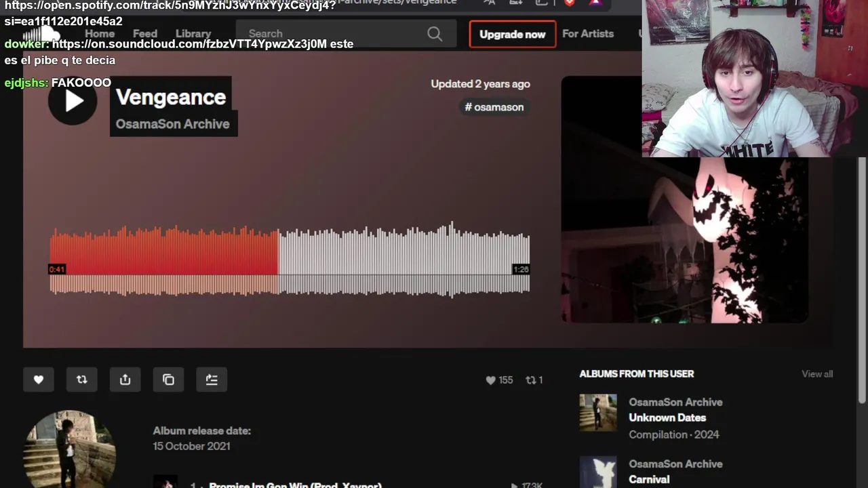The image size is (868, 488).
Task: Go to the For Artists page
Action: click(588, 34)
